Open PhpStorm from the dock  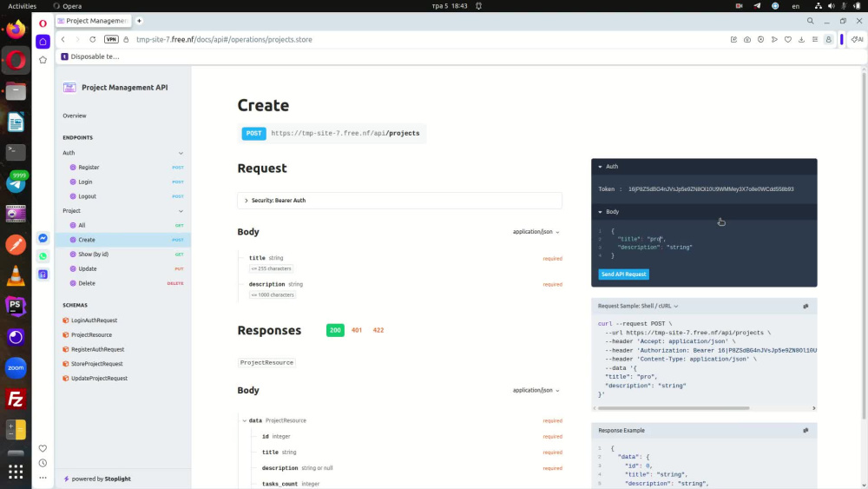(x=16, y=306)
